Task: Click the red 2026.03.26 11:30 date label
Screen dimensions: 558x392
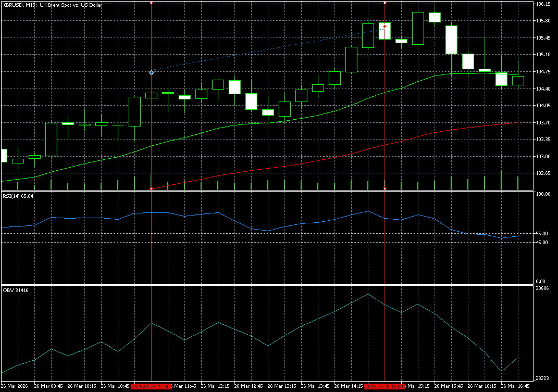Action: pos(151,386)
